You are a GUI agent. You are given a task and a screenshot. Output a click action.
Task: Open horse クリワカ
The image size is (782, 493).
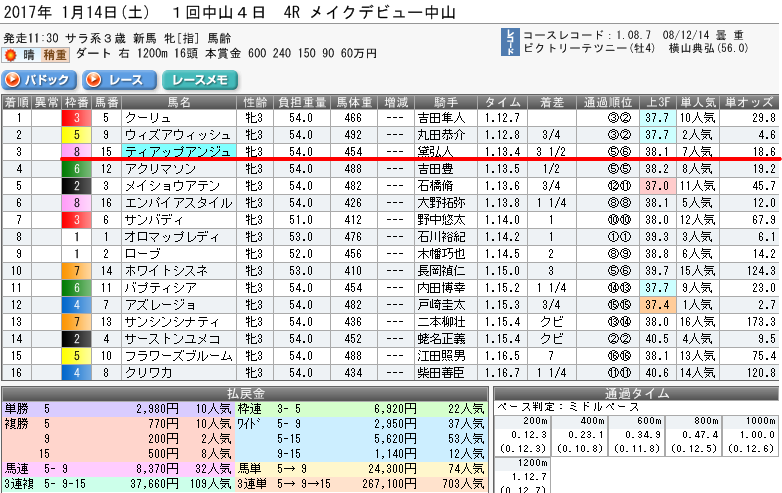pos(148,372)
